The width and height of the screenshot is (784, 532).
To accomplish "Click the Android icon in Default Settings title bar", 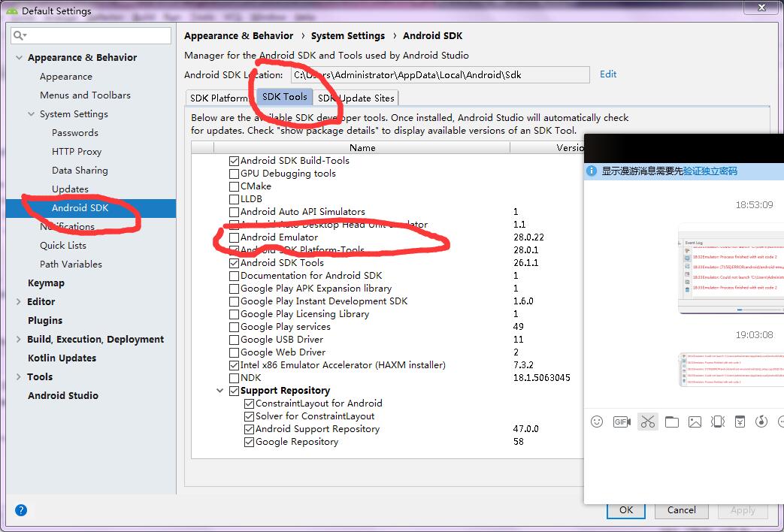I will pyautogui.click(x=13, y=11).
